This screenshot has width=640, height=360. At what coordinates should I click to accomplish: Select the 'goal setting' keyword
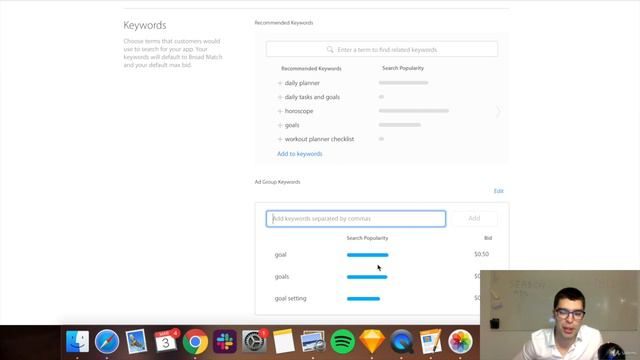coord(290,298)
